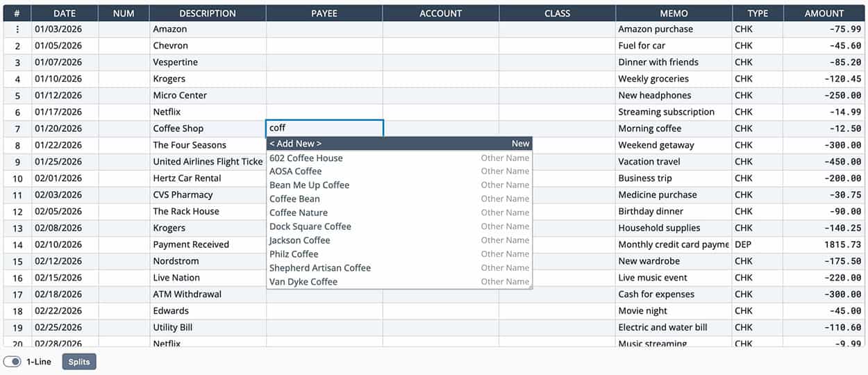The image size is (868, 375).
Task: Select the Utility Bill description cell
Action: pyautogui.click(x=208, y=328)
